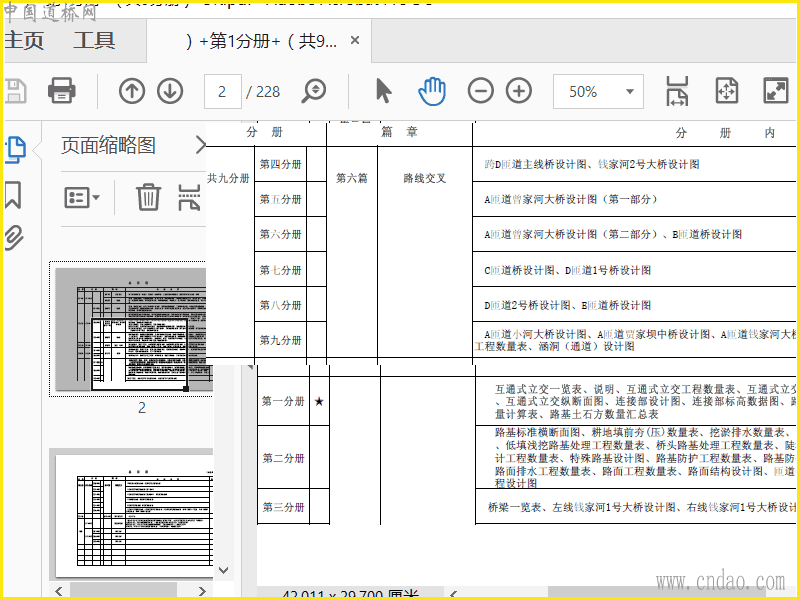The width and height of the screenshot is (800, 600).
Task: Open the attachments paperclip icon
Action: click(14, 238)
